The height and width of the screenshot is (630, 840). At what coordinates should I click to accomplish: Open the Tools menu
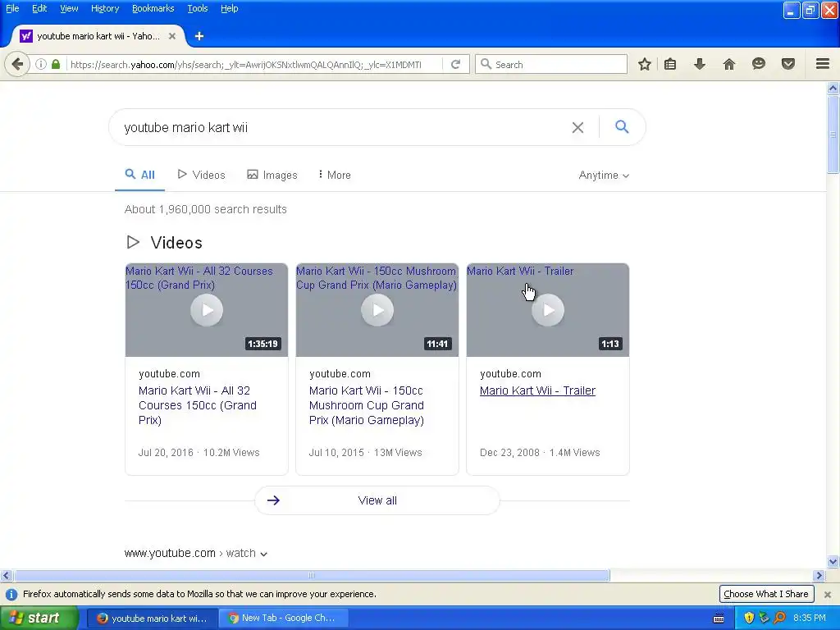coord(197,8)
